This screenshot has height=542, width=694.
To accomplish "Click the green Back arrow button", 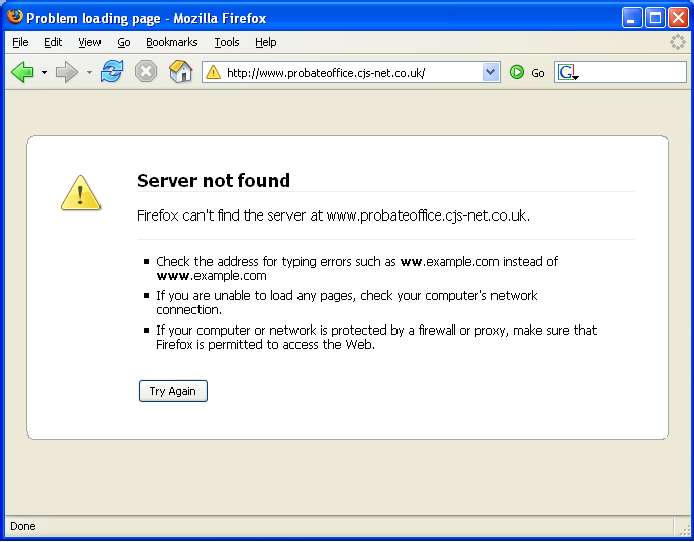I will tap(22, 72).
